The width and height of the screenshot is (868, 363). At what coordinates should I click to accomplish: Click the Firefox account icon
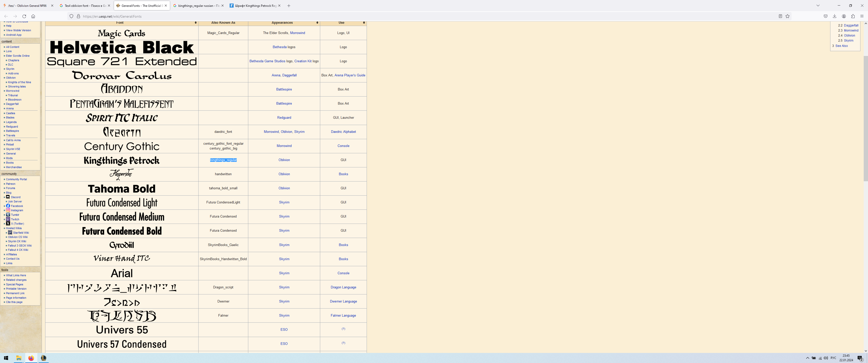pyautogui.click(x=844, y=16)
